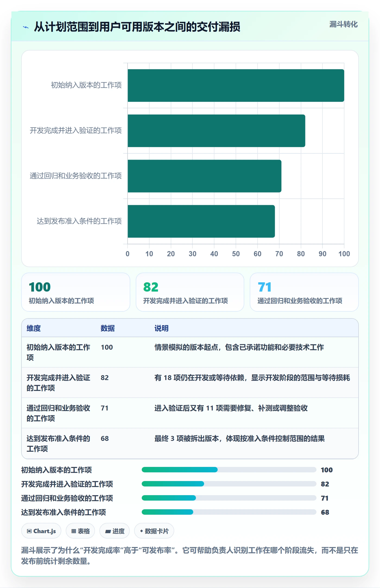
Task: Click the table data value 68
Action: (105, 438)
